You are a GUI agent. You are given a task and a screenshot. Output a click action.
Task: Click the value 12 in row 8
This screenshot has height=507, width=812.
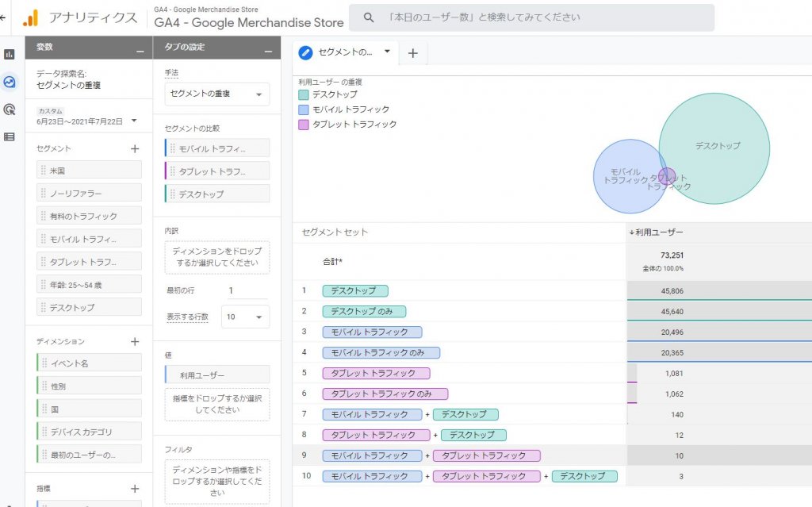[x=679, y=436]
